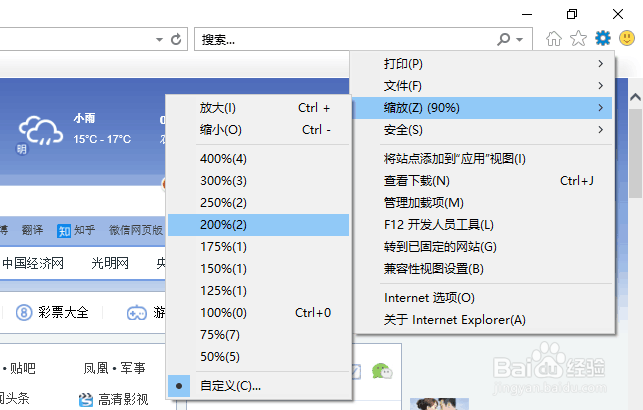
Task: Set zoom to 50%(5)
Action: [259, 357]
